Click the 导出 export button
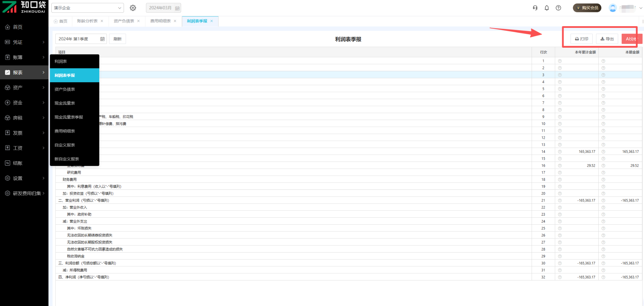The image size is (644, 306). click(607, 39)
